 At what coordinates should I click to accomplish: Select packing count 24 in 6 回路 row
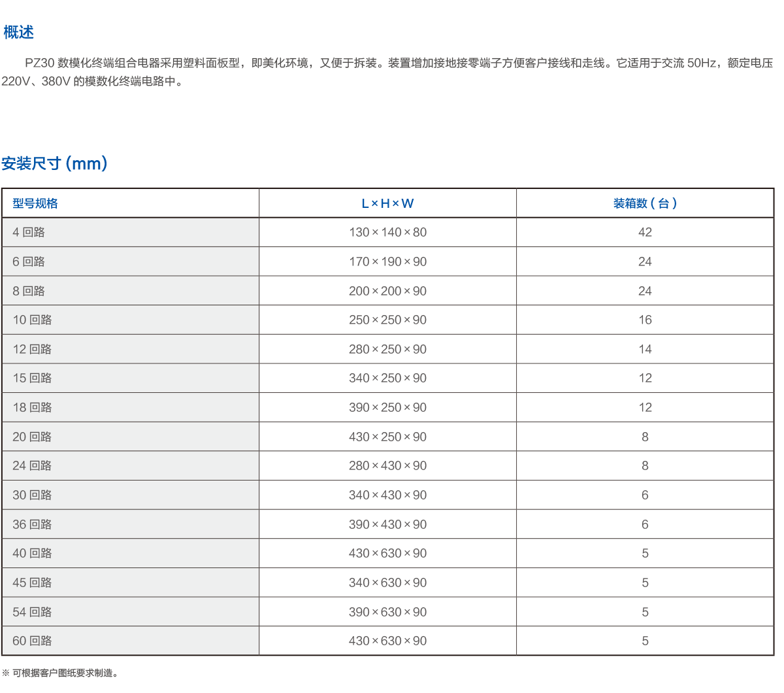[645, 262]
